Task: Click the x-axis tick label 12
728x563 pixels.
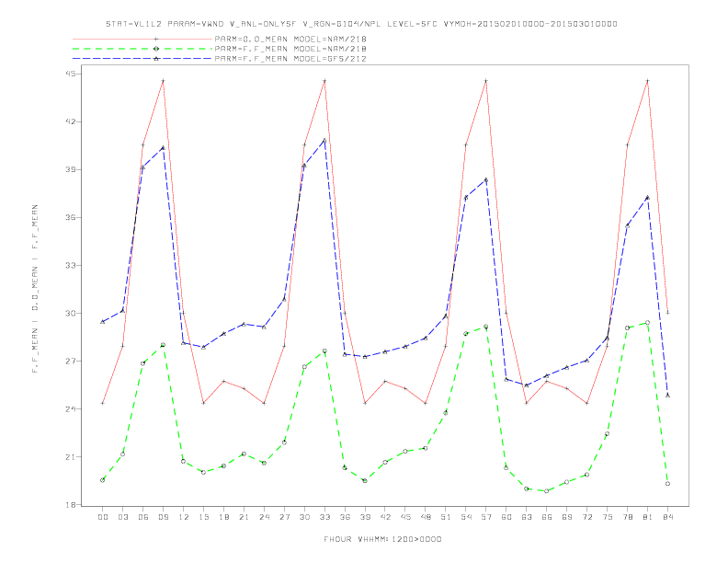Action: (x=184, y=517)
